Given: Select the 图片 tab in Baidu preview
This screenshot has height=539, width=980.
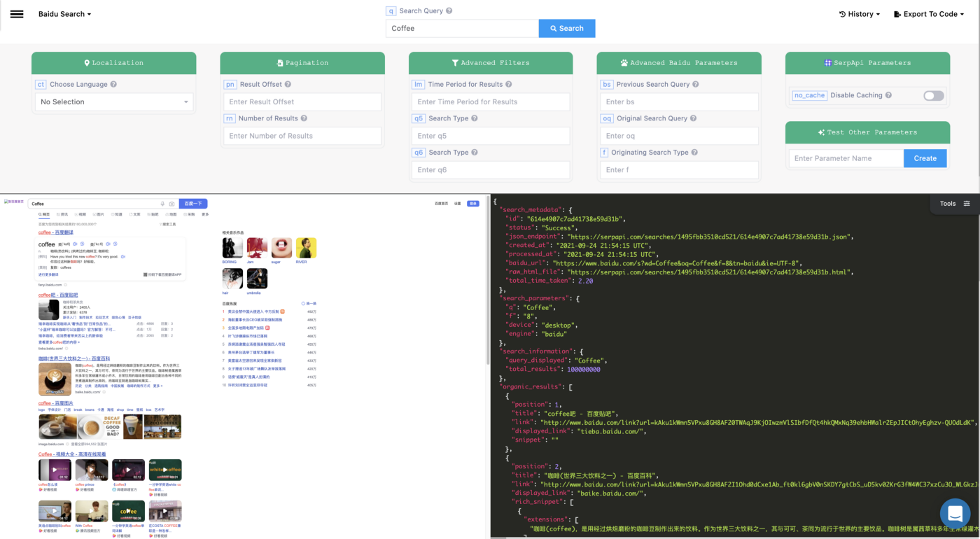Looking at the screenshot, I should pos(99,215).
